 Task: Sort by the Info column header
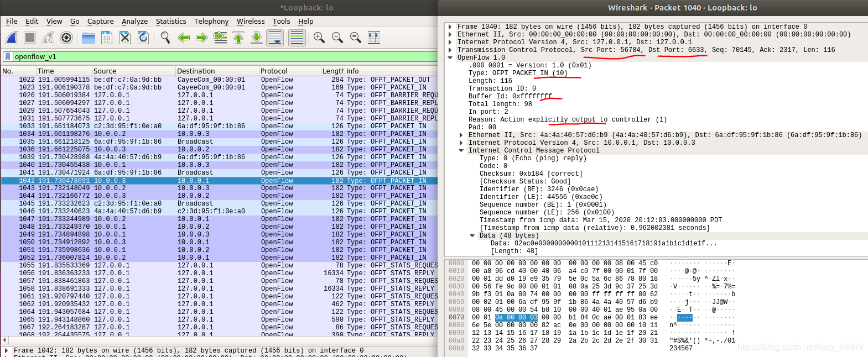392,71
